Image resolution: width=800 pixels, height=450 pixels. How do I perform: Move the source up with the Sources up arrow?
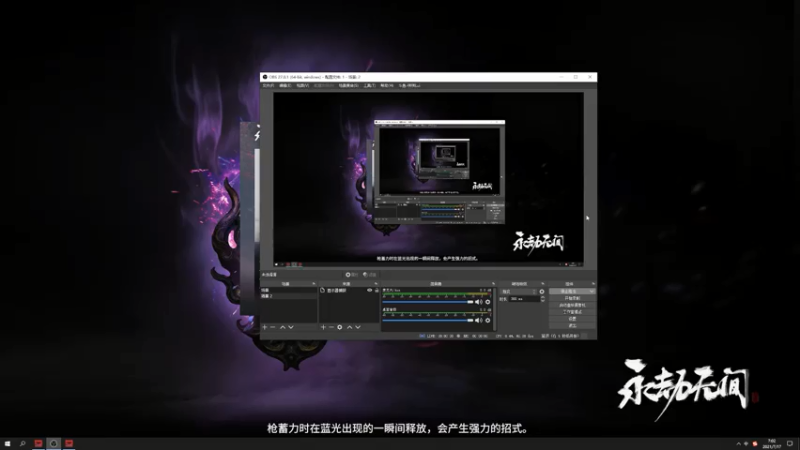349,327
